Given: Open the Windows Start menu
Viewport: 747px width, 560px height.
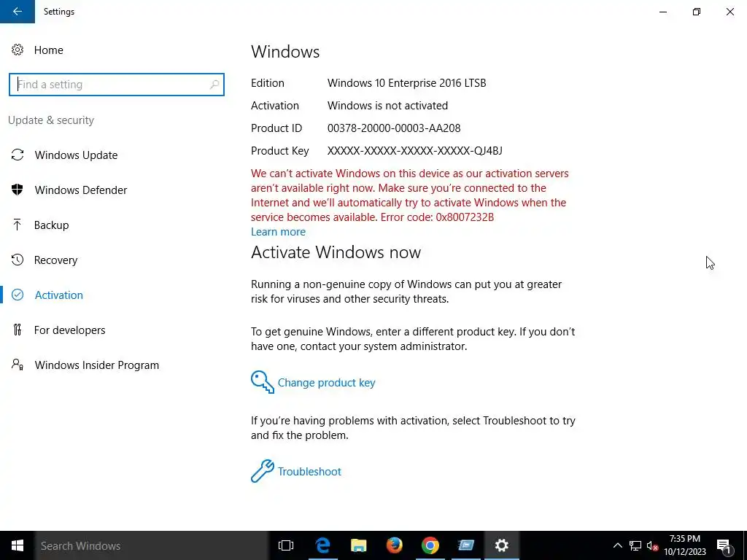Looking at the screenshot, I should coord(18,545).
